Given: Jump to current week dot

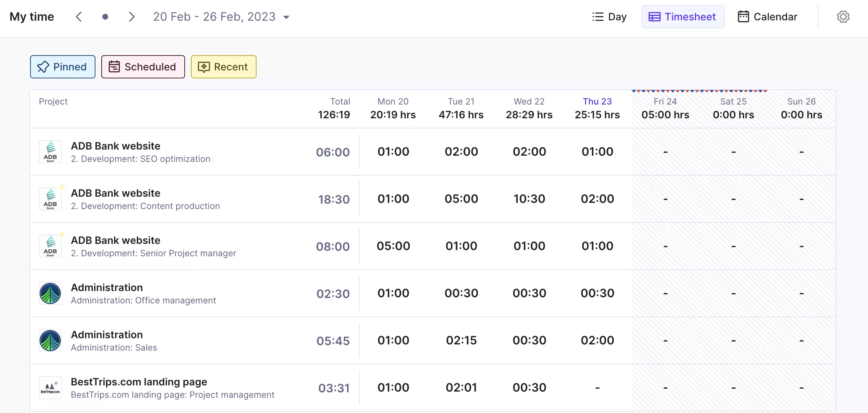Looking at the screenshot, I should point(105,17).
